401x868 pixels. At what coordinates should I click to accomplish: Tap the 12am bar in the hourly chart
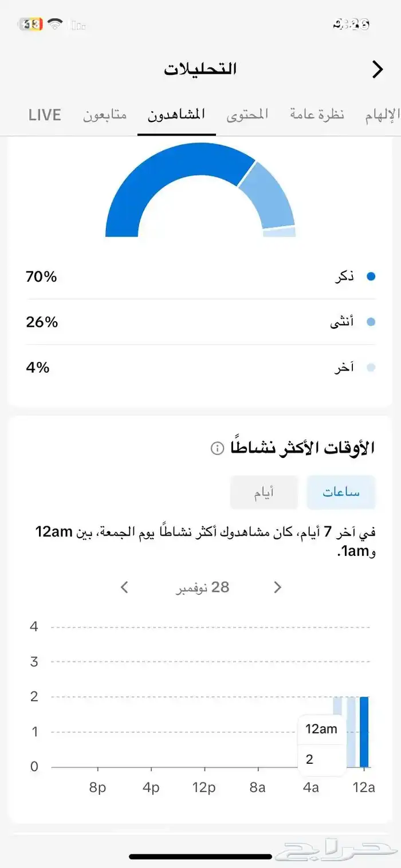364,733
